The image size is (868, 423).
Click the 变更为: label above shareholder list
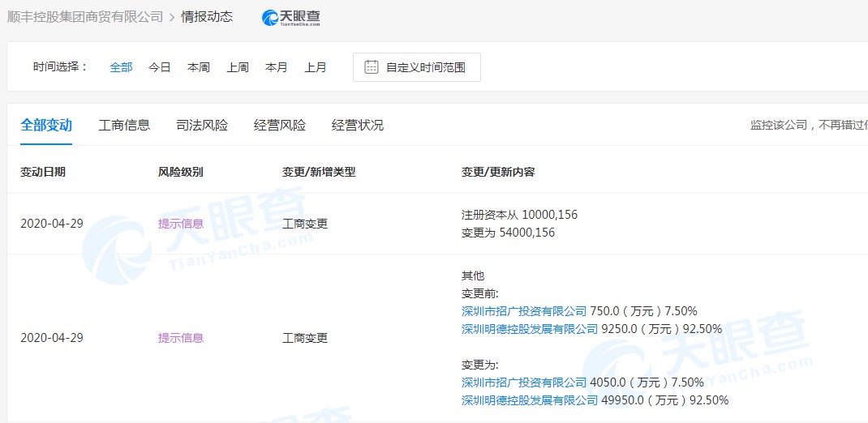[480, 365]
